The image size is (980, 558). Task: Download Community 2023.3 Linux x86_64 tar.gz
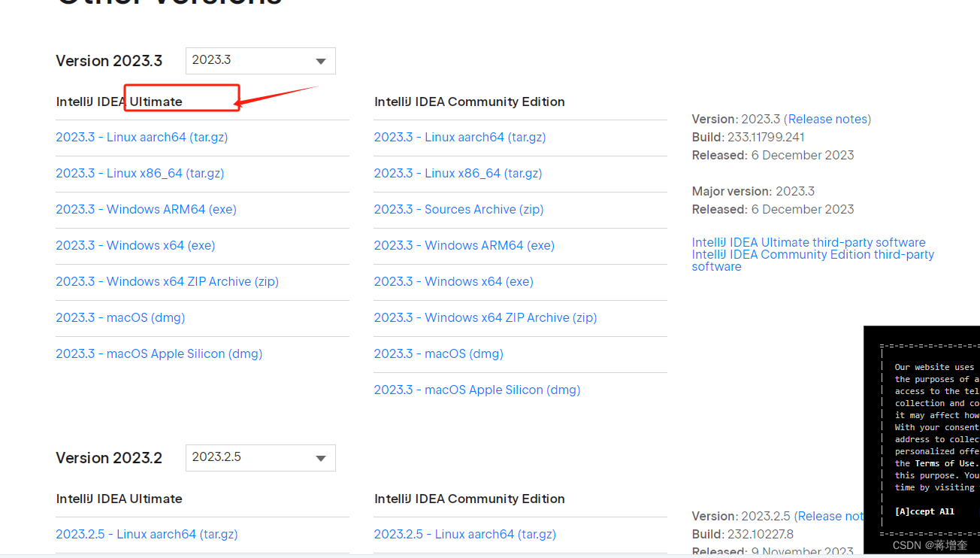(458, 173)
